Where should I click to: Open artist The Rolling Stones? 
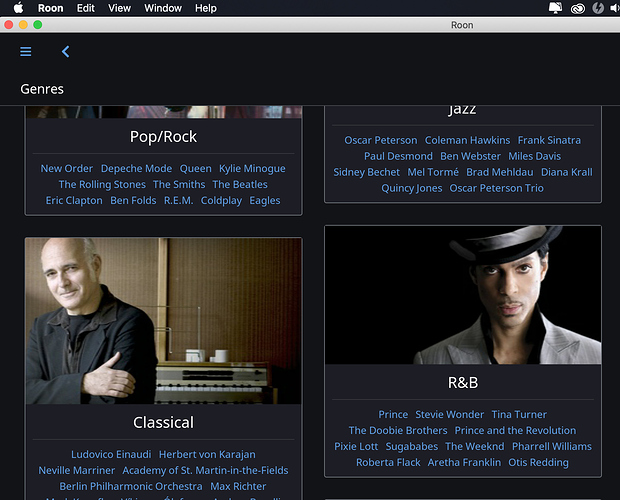coord(102,185)
